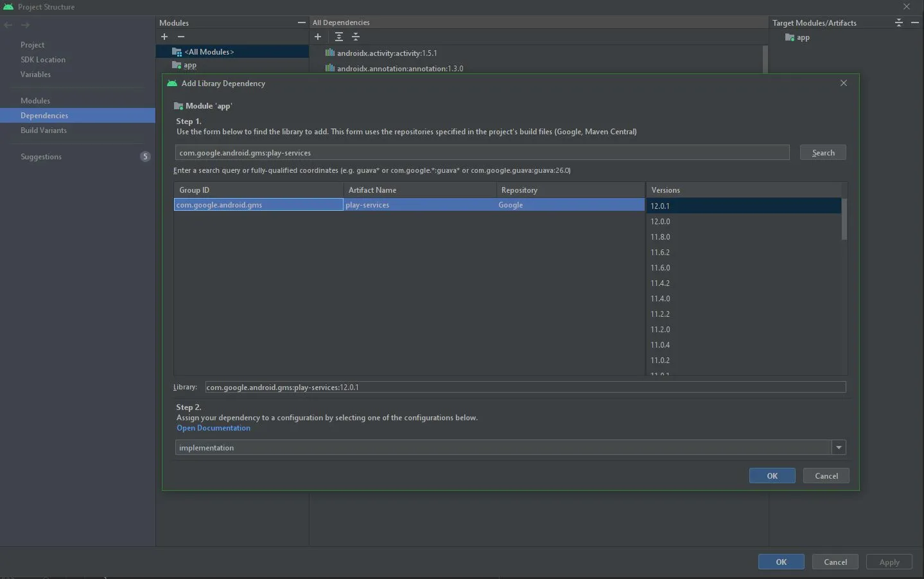The width and height of the screenshot is (924, 579).
Task: Click the Search button
Action: pos(823,153)
